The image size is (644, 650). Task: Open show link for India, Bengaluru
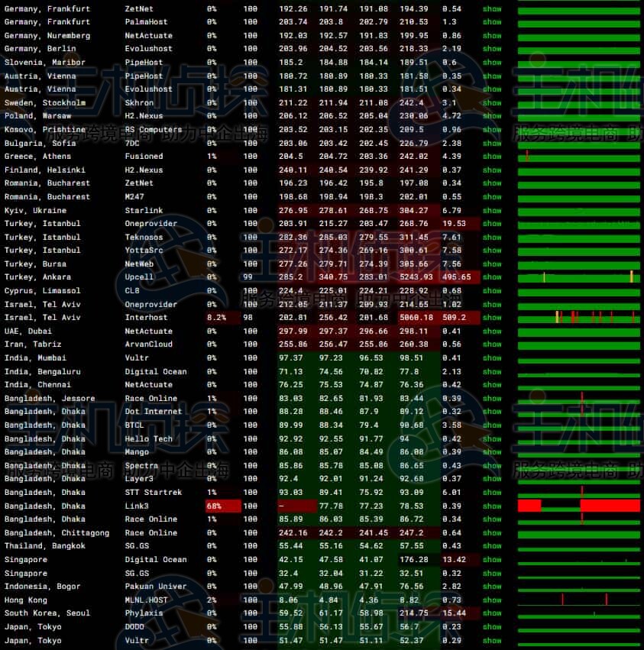(492, 371)
